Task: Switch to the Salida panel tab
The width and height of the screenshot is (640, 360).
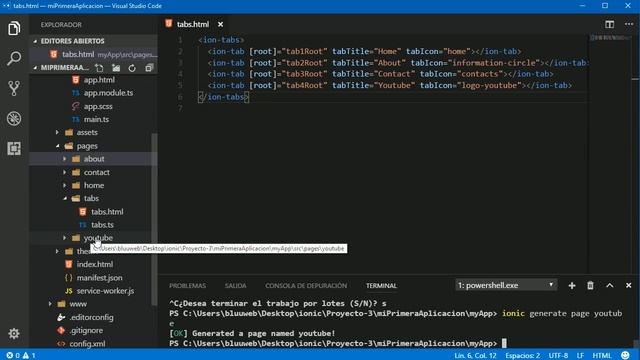Action: point(236,286)
